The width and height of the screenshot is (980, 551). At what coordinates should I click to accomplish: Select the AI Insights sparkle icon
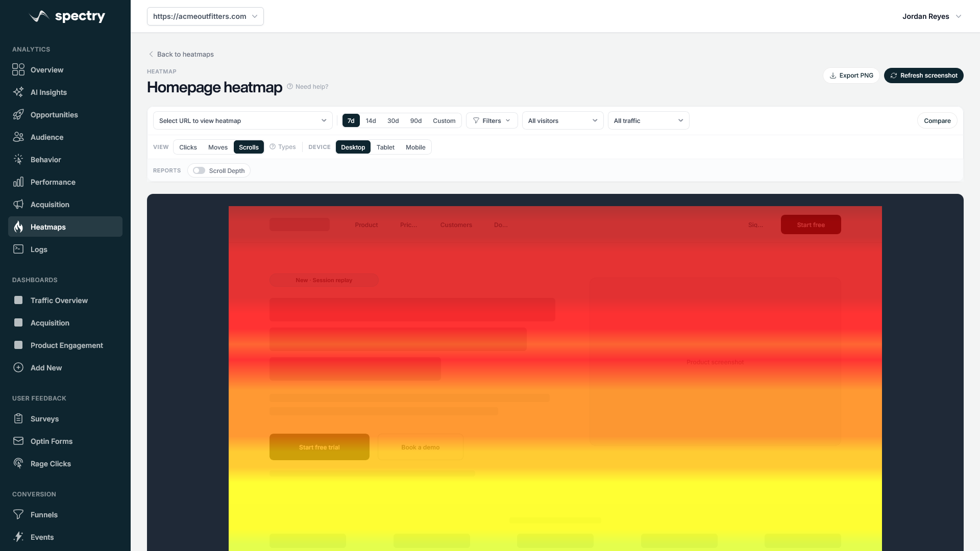[18, 92]
